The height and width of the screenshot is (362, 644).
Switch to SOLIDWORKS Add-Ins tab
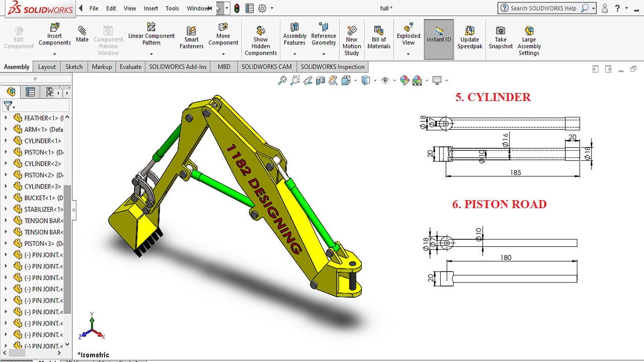coord(178,67)
